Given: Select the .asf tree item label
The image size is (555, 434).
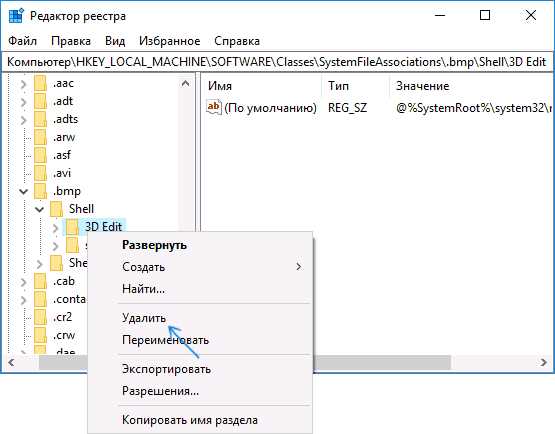Looking at the screenshot, I should [62, 155].
